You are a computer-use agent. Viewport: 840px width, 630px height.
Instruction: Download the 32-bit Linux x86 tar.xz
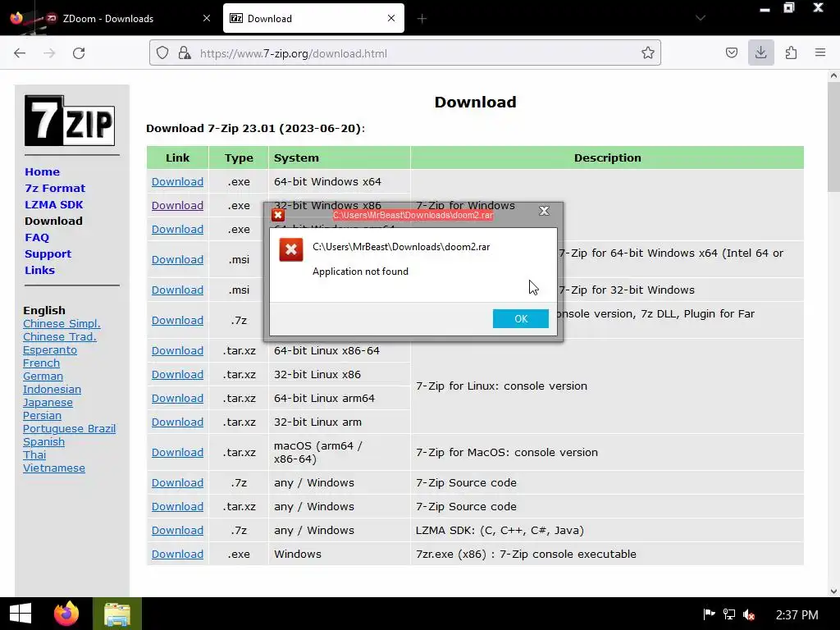[177, 374]
